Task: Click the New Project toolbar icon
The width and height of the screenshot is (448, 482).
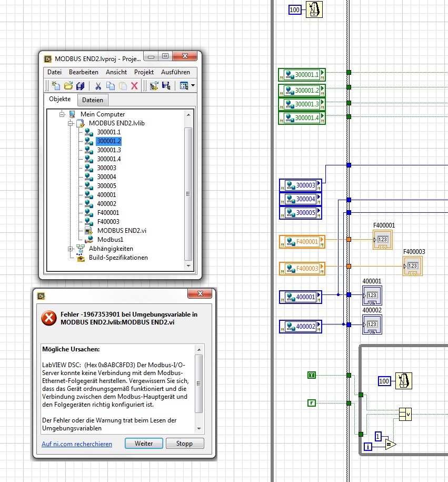Action: (x=56, y=86)
